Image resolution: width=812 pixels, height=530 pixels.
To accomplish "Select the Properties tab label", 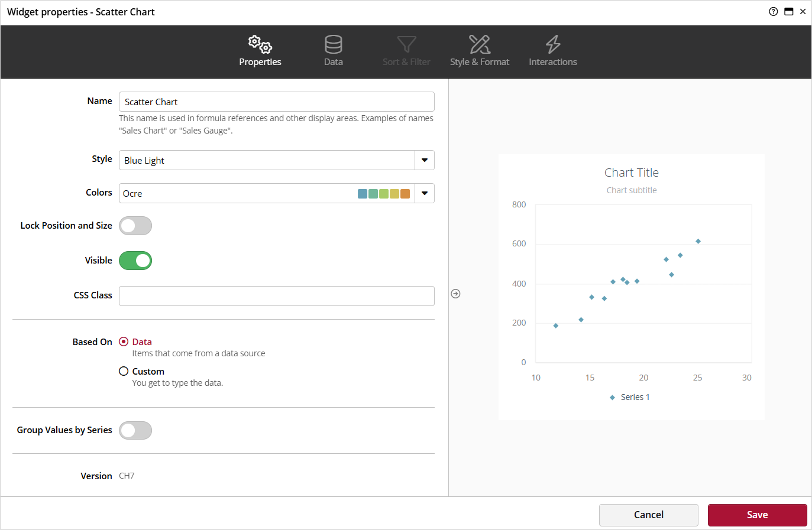I will coord(260,62).
